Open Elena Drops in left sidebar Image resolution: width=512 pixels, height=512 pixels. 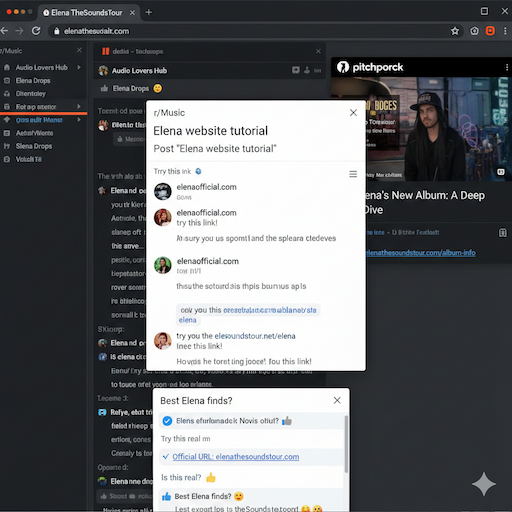pos(33,81)
